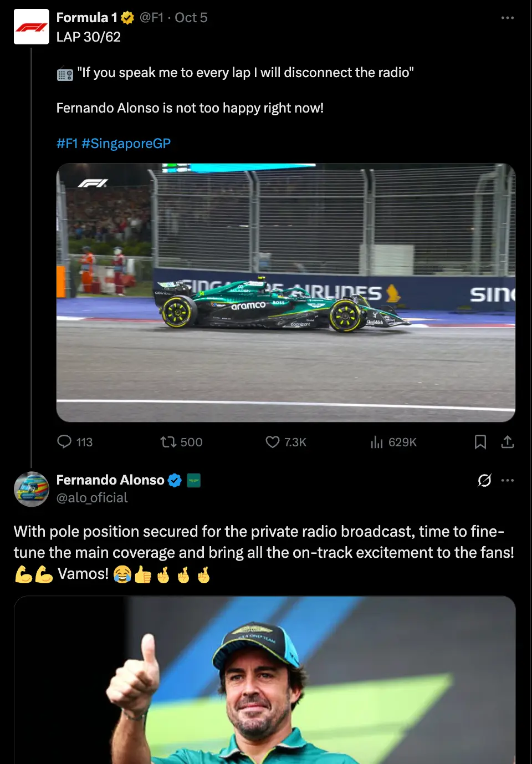532x764 pixels.
Task: Open the #SingaporeGP hashtag
Action: pos(126,144)
